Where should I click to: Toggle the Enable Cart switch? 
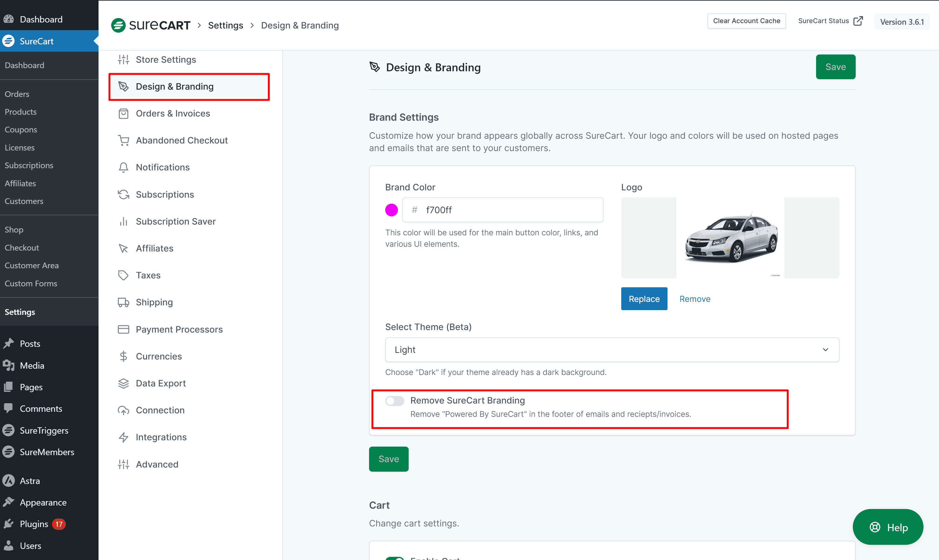[394, 558]
